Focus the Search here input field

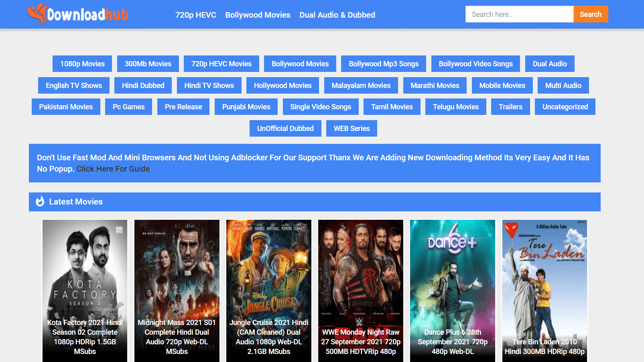click(x=519, y=14)
